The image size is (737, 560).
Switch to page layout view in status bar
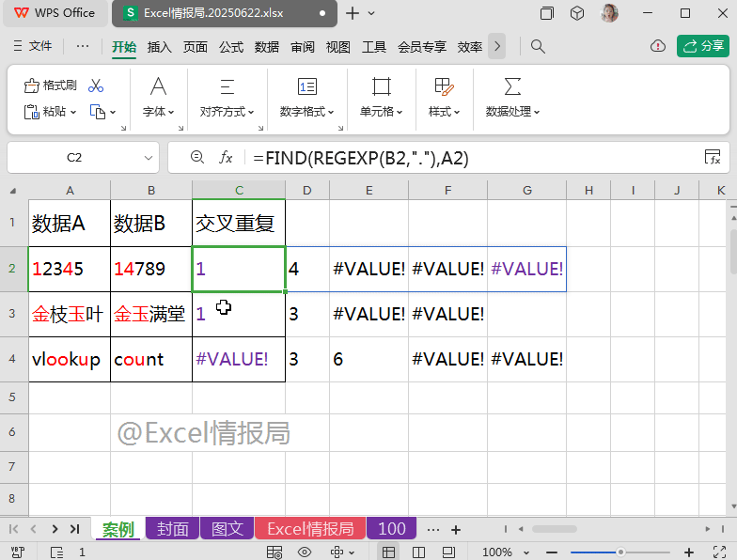tap(419, 552)
